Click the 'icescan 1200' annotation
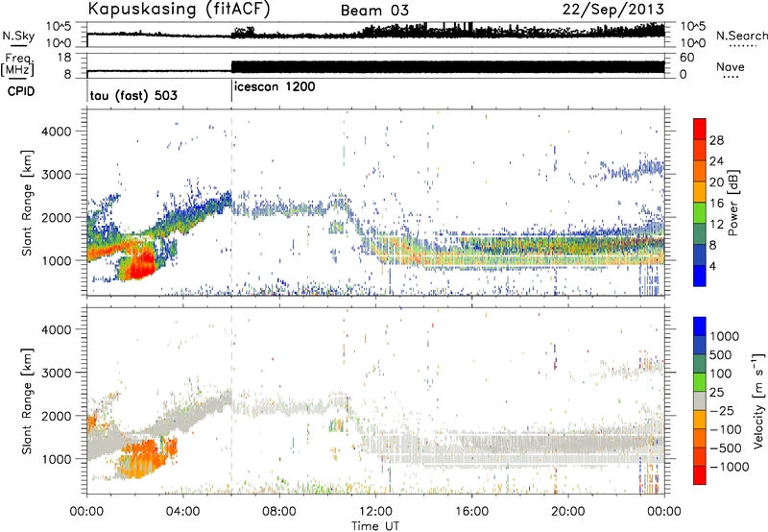768x532 pixels. 275,86
